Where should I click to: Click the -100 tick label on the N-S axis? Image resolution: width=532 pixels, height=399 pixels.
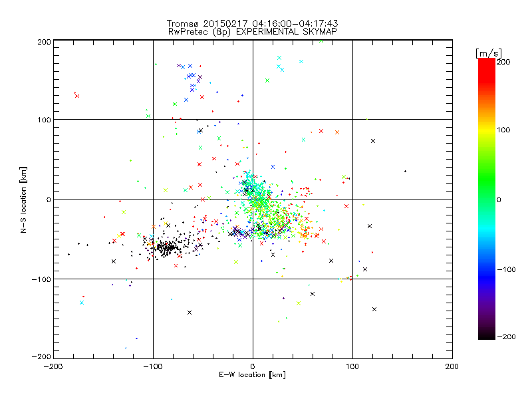[41, 279]
